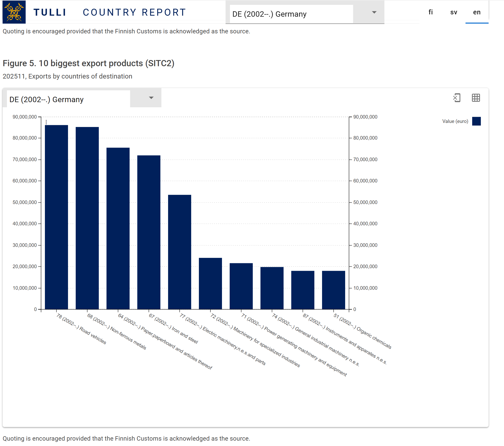The image size is (504, 446).
Task: Click the Value (euro) legend label
Action: tap(455, 121)
